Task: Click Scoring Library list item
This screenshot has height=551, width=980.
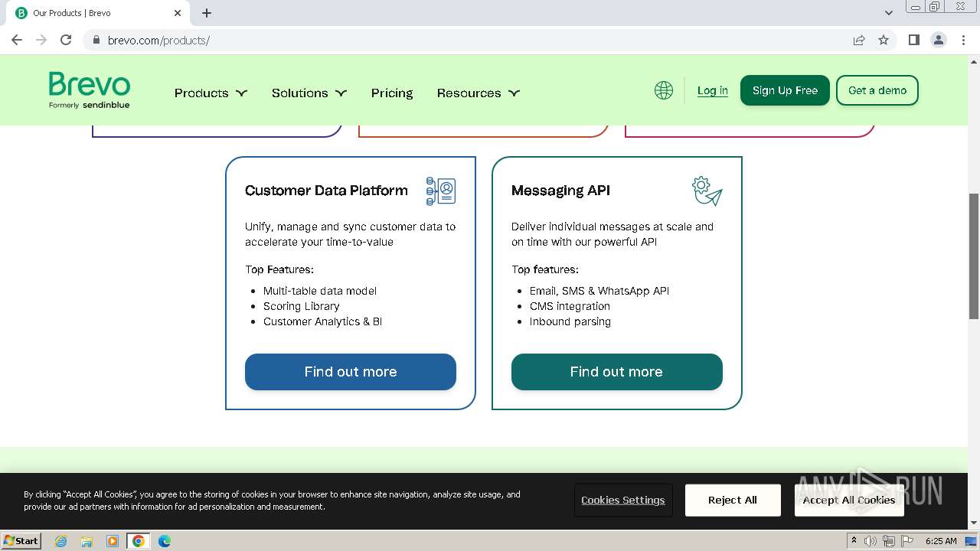Action: pos(301,306)
